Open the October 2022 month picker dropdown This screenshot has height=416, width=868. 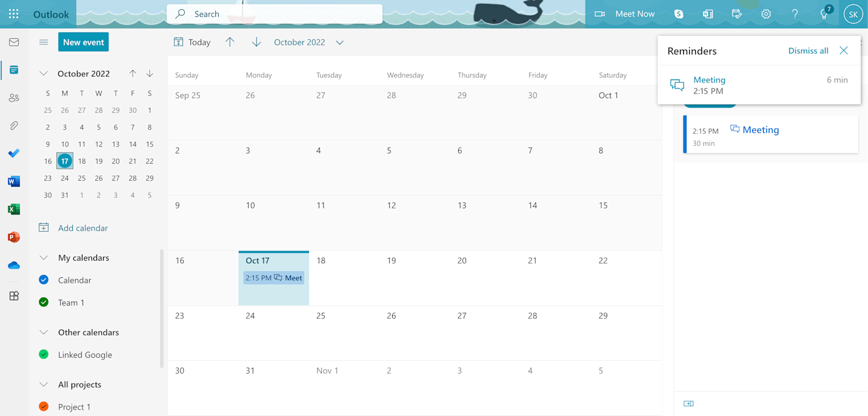[x=309, y=42]
